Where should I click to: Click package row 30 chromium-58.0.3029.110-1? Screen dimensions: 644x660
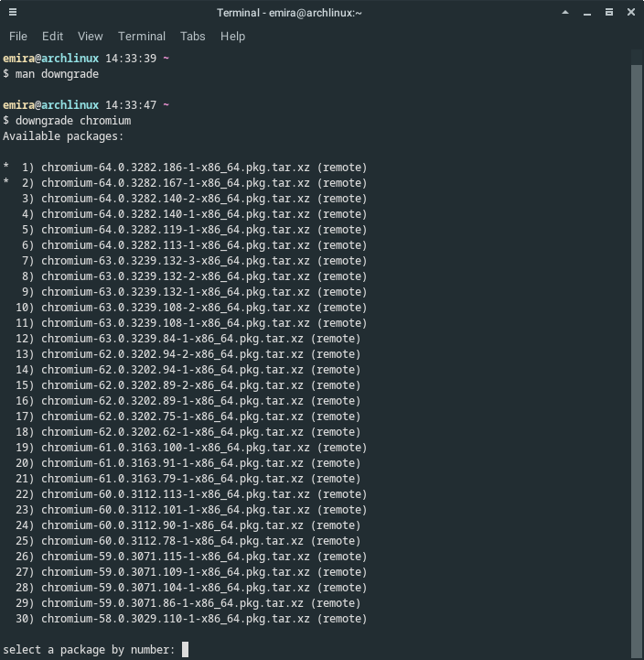(x=191, y=619)
